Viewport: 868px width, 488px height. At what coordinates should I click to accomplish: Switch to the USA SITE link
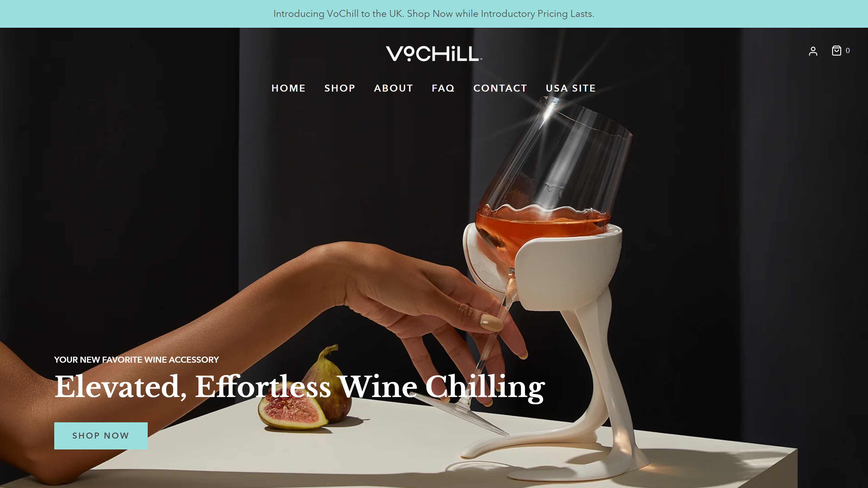pos(571,88)
